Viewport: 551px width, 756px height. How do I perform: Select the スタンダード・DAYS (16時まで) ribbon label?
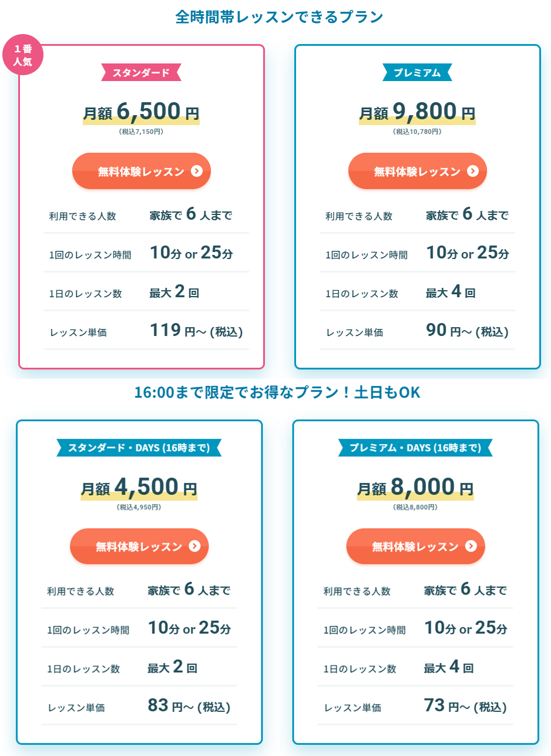pos(139,448)
